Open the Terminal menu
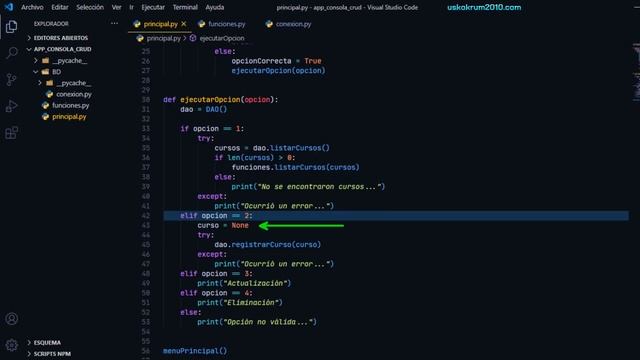 click(185, 7)
